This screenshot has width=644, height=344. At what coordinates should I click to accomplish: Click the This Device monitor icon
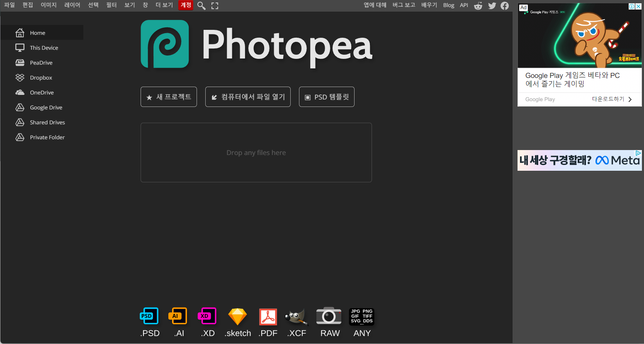20,48
